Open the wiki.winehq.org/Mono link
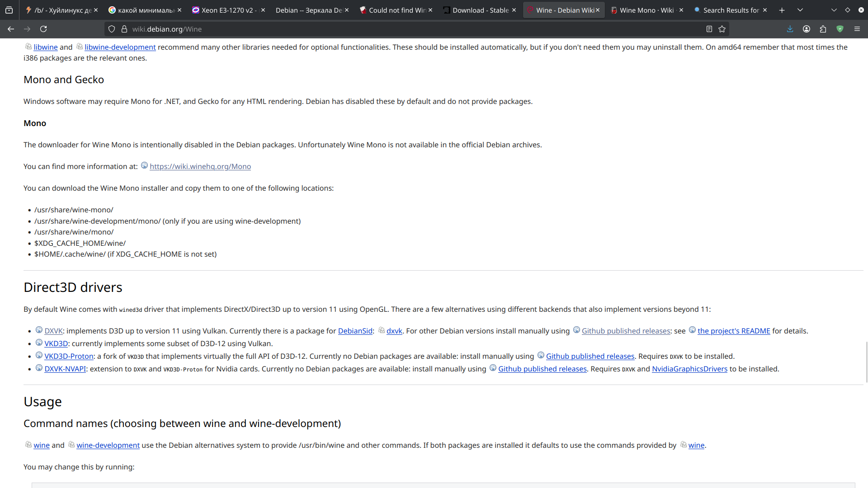This screenshot has width=868, height=488. 200,167
